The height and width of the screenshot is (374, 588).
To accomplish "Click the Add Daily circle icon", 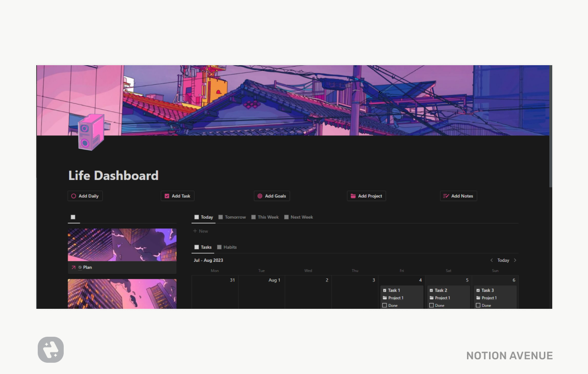I will point(73,196).
